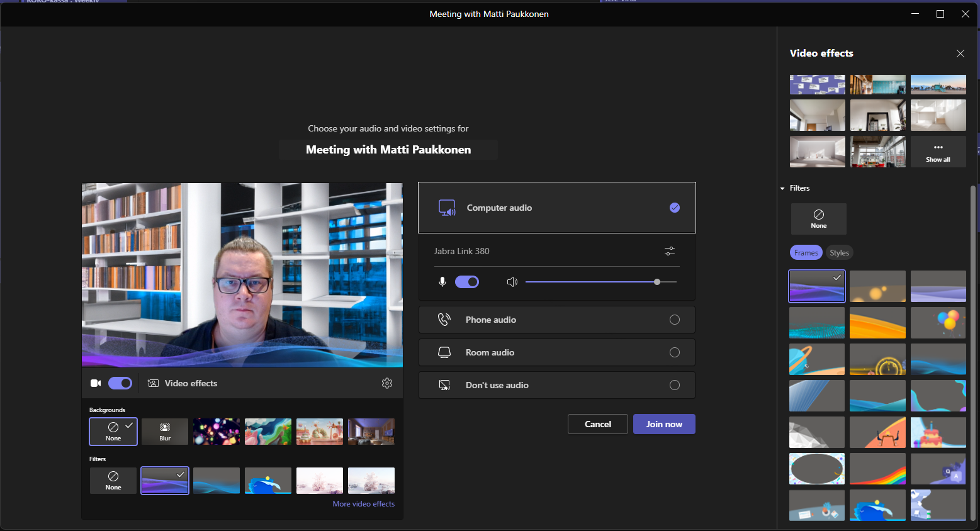Click the Don't use audio icon
This screenshot has height=531, width=980.
point(445,384)
